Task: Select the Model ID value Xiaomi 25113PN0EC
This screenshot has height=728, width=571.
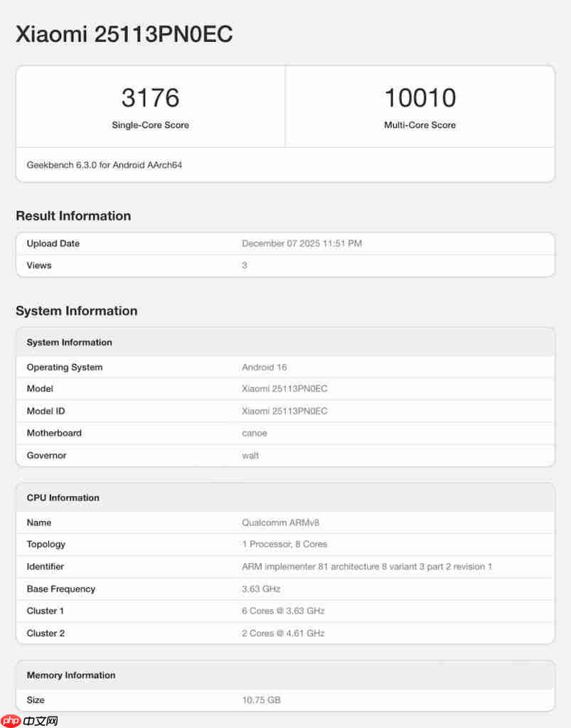Action: [x=284, y=411]
